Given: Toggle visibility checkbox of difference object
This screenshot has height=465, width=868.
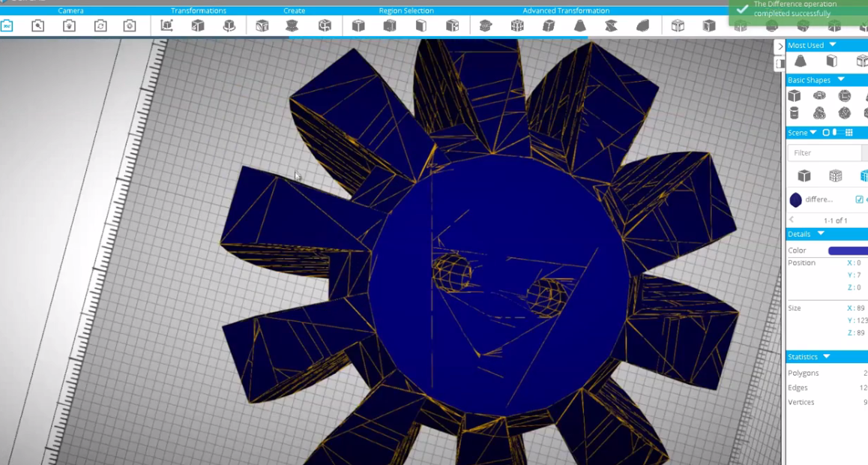Looking at the screenshot, I should click(859, 199).
